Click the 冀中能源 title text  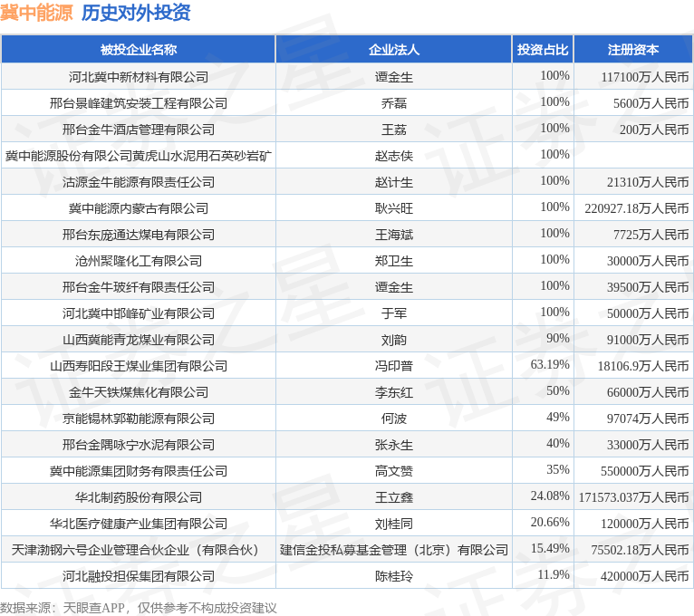pos(36,13)
